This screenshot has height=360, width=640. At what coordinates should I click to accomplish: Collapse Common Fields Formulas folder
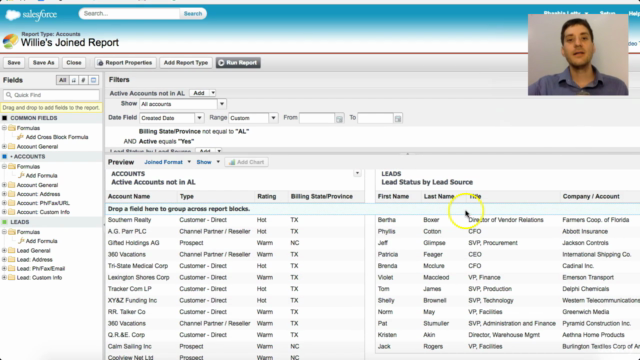(x=4, y=128)
